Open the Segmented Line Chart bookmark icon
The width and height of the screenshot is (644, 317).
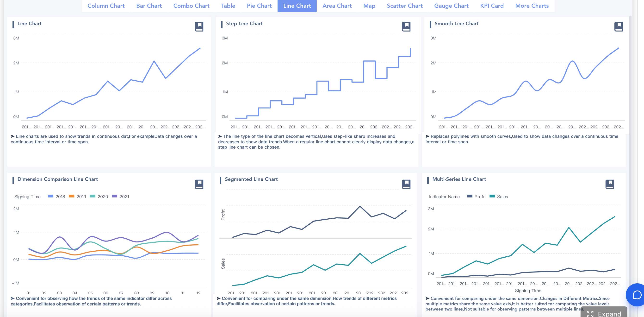click(406, 184)
